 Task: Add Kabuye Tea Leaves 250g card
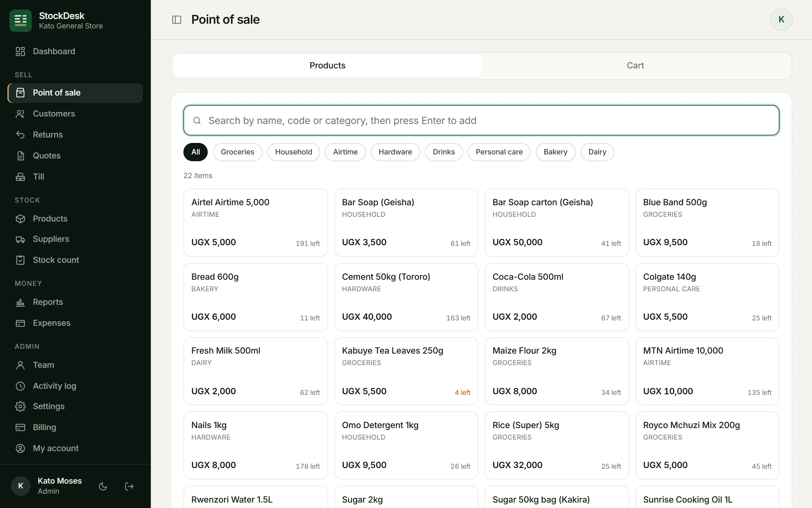pyautogui.click(x=406, y=371)
